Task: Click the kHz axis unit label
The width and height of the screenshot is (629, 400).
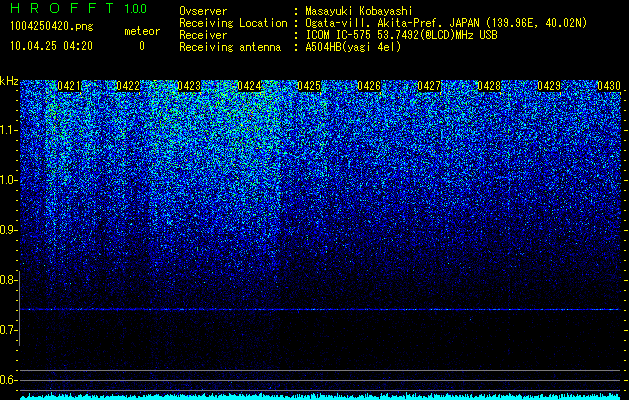Action: click(x=9, y=81)
